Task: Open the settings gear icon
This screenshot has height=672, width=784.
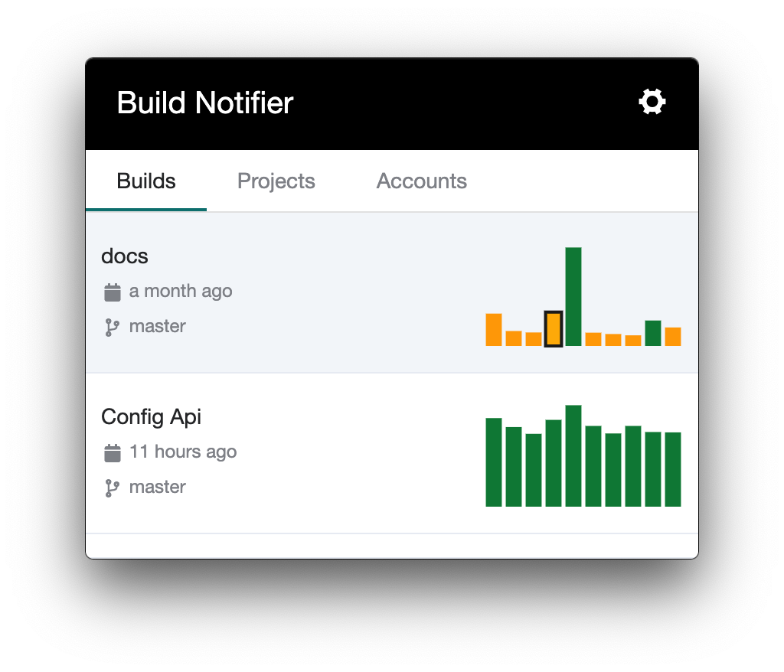Action: click(652, 100)
